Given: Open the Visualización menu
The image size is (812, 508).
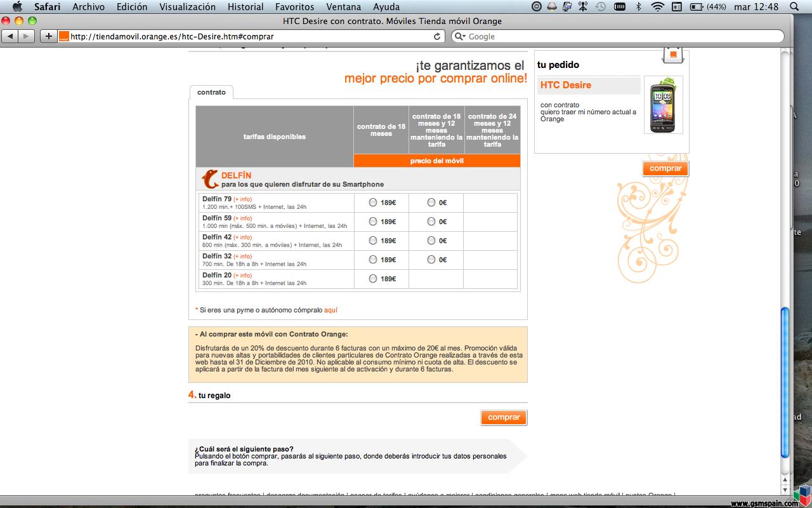Looking at the screenshot, I should (x=187, y=7).
